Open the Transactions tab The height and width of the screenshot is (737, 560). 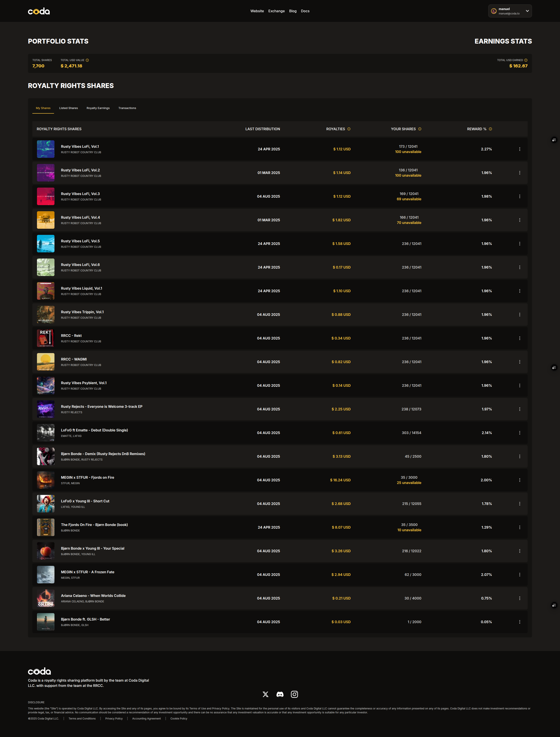127,108
